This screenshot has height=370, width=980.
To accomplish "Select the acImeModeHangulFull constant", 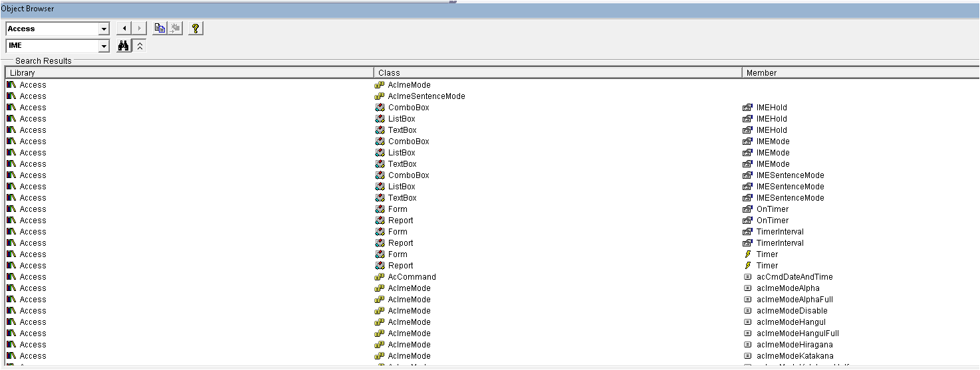I will 798,333.
